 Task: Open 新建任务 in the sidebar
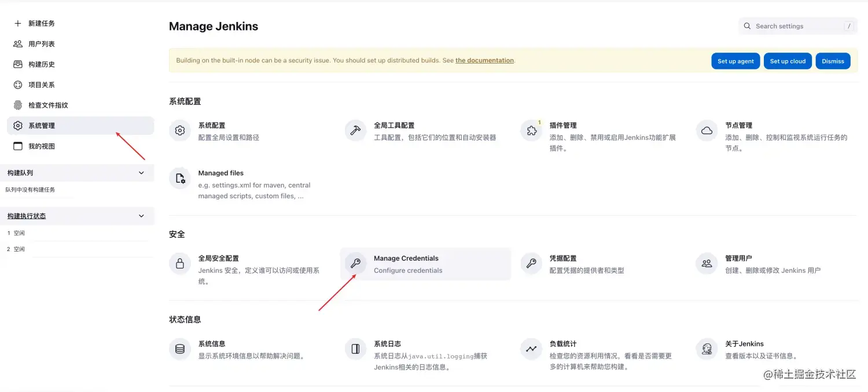[x=42, y=23]
